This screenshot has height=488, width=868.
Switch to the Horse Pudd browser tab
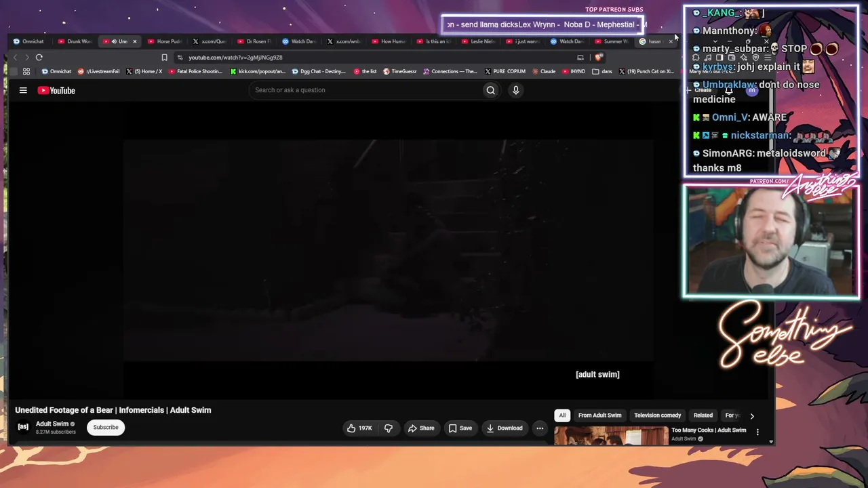(165, 41)
